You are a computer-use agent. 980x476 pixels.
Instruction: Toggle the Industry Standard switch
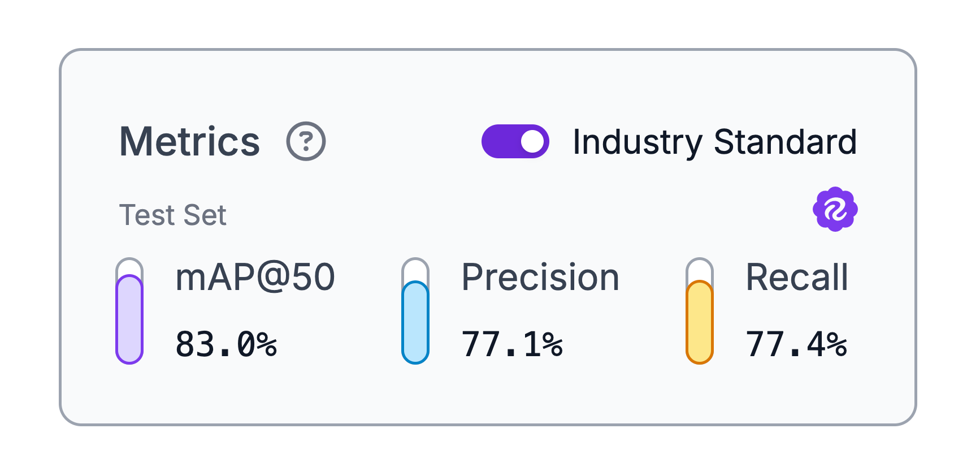click(x=515, y=141)
